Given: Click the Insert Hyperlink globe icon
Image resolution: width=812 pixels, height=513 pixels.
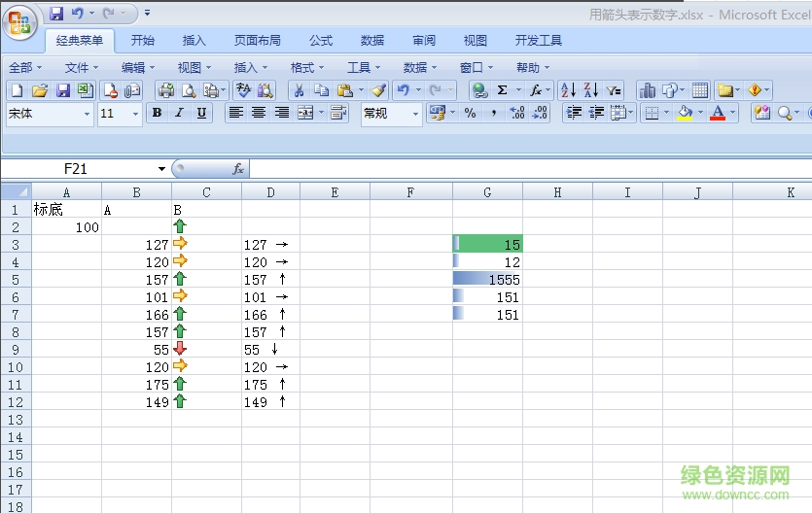Looking at the screenshot, I should [x=478, y=90].
